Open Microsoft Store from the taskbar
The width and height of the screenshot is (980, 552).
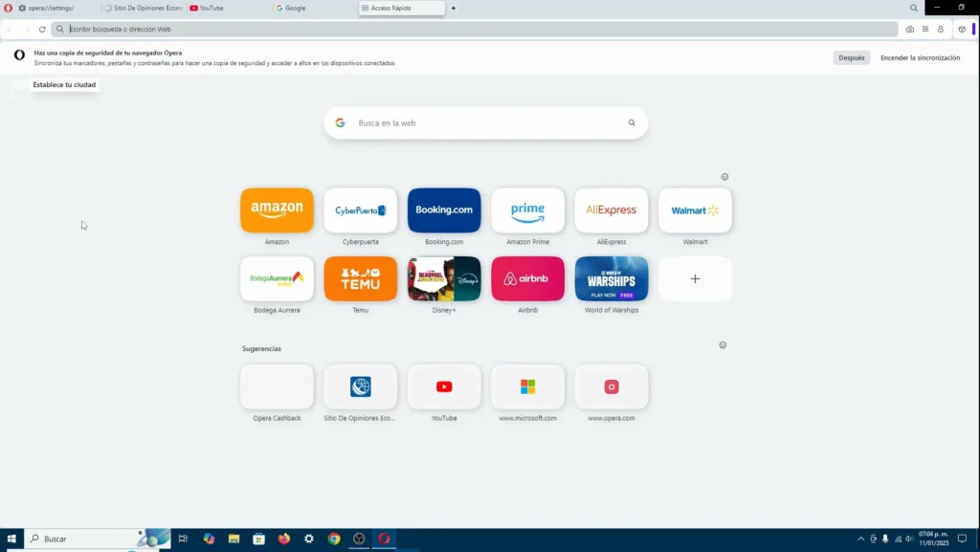[x=258, y=539]
